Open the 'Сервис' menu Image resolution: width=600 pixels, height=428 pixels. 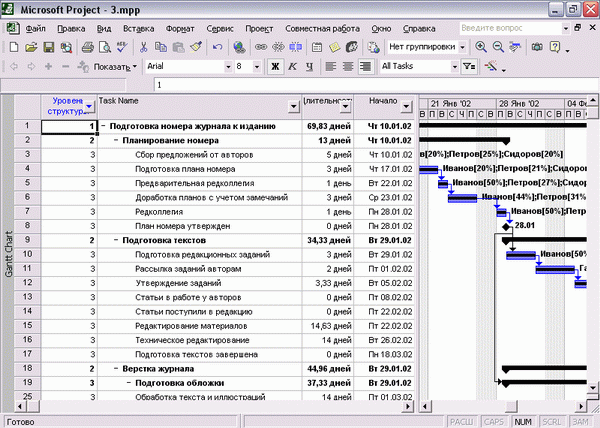[x=220, y=29]
